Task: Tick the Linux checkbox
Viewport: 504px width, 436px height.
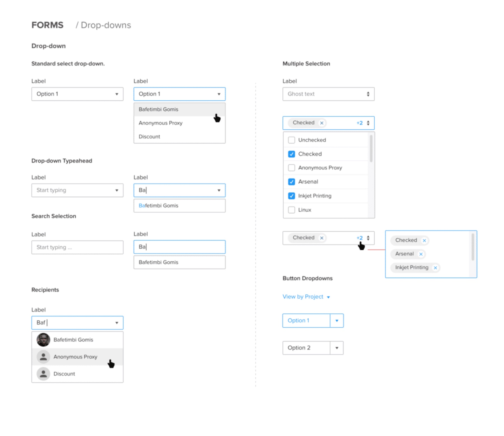Action: coord(291,210)
